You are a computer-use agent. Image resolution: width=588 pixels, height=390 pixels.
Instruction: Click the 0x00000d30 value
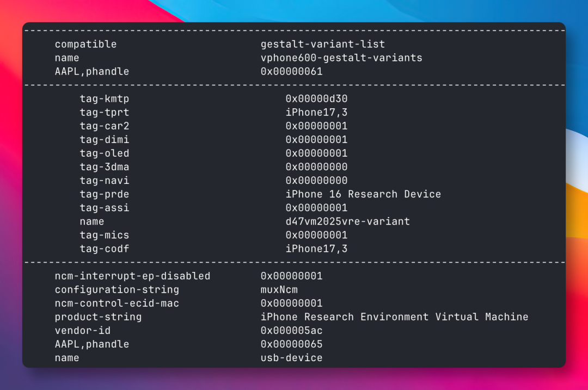point(316,98)
